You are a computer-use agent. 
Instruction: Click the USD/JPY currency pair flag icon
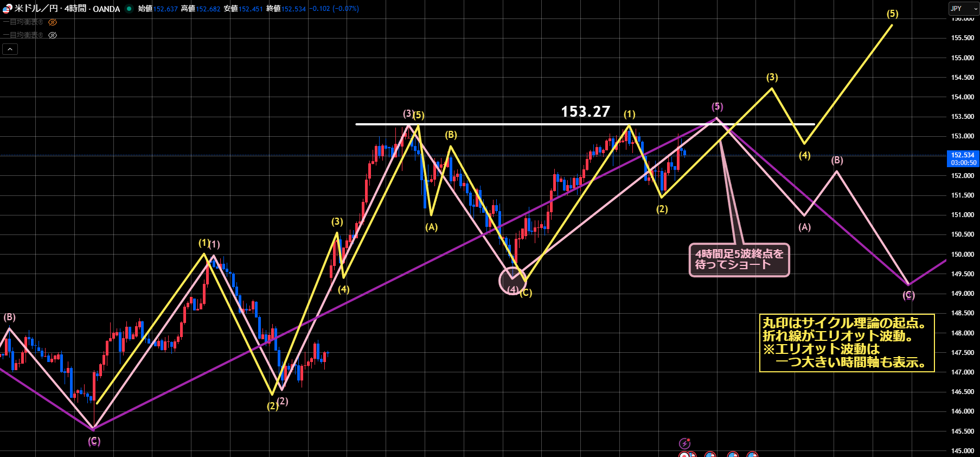click(x=8, y=9)
